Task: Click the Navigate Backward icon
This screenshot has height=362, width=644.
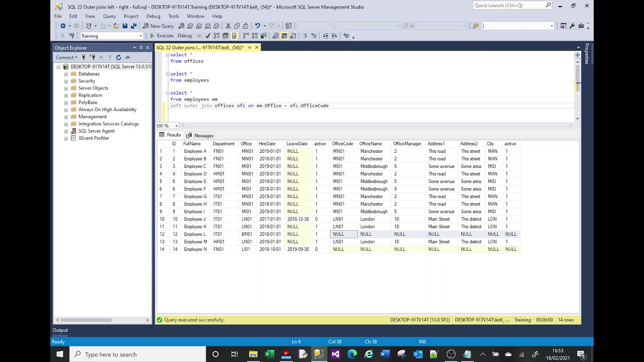Action: click(63, 26)
